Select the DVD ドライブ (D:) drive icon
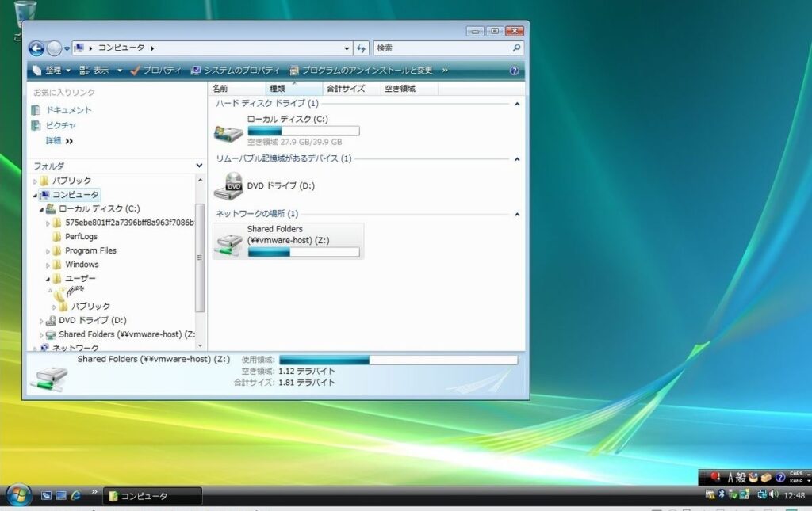Screen dimensions: 812x511 (228, 186)
